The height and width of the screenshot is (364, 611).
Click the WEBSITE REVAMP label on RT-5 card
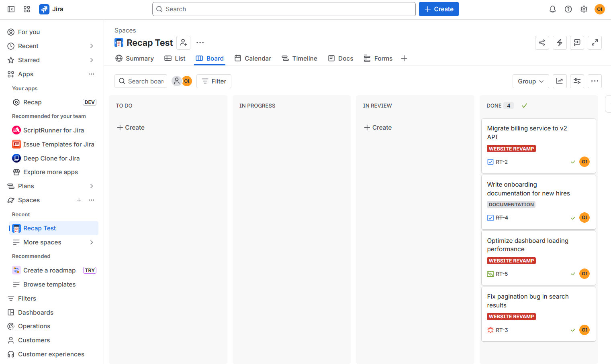coord(511,261)
